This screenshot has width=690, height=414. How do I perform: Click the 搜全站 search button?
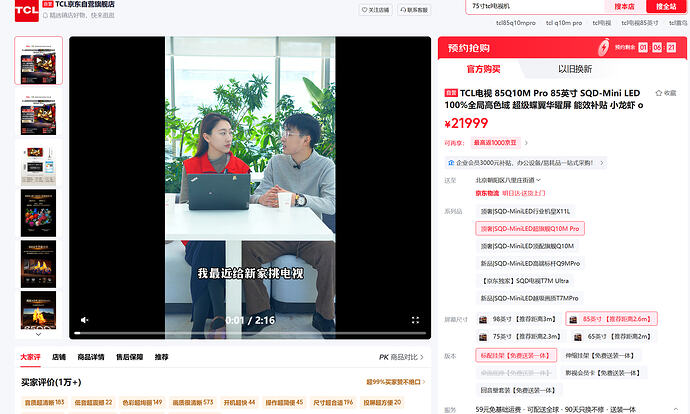tap(666, 6)
